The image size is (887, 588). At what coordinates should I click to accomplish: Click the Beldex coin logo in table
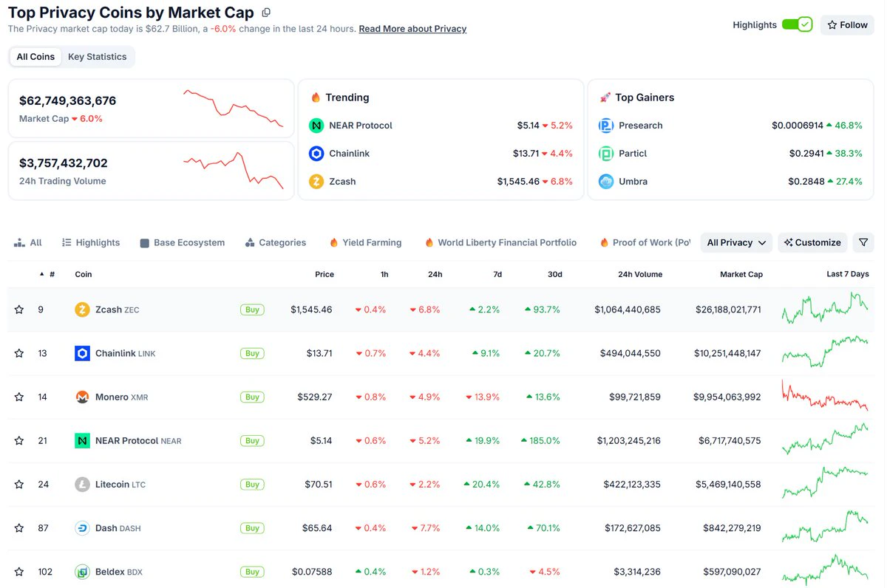point(82,571)
